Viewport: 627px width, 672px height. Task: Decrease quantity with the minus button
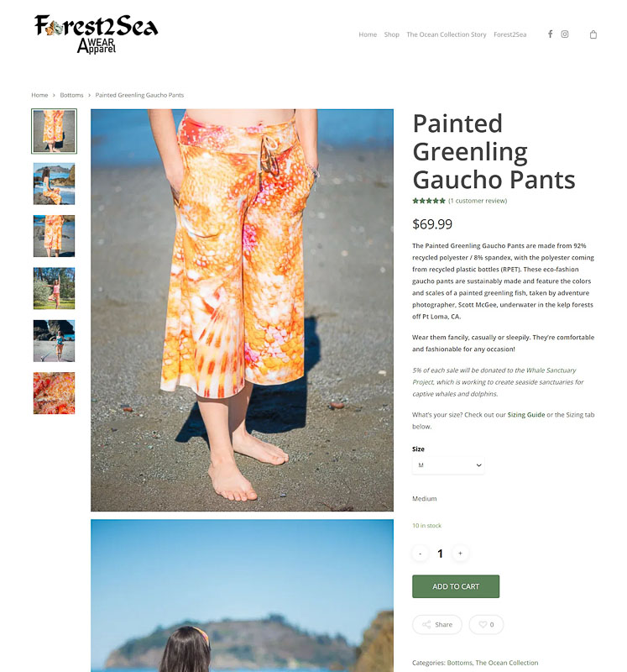pyautogui.click(x=421, y=554)
